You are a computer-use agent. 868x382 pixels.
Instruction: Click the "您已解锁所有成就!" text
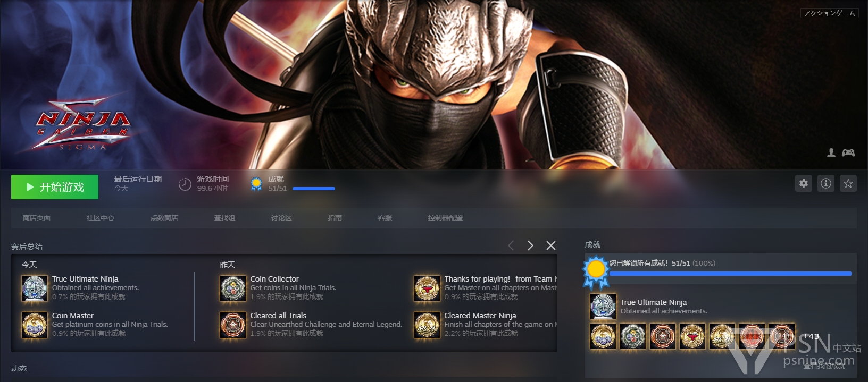click(638, 263)
